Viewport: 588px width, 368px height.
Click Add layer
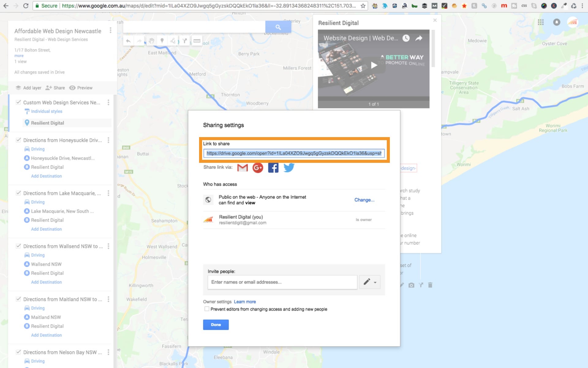28,88
